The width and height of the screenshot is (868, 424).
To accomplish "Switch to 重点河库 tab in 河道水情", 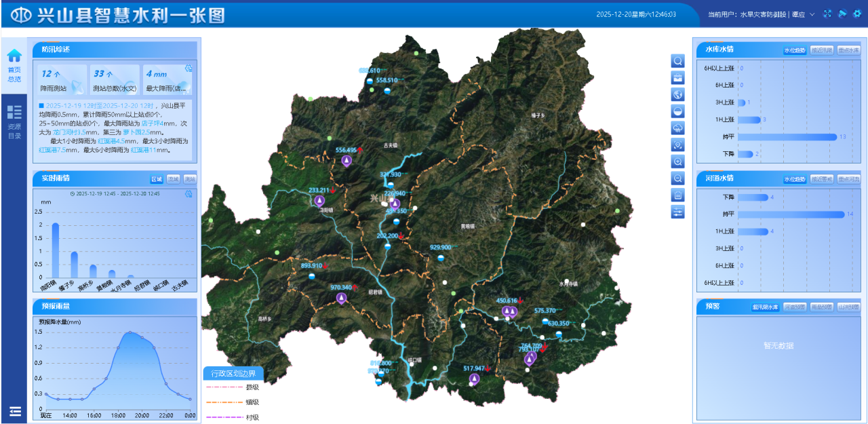I will point(848,179).
